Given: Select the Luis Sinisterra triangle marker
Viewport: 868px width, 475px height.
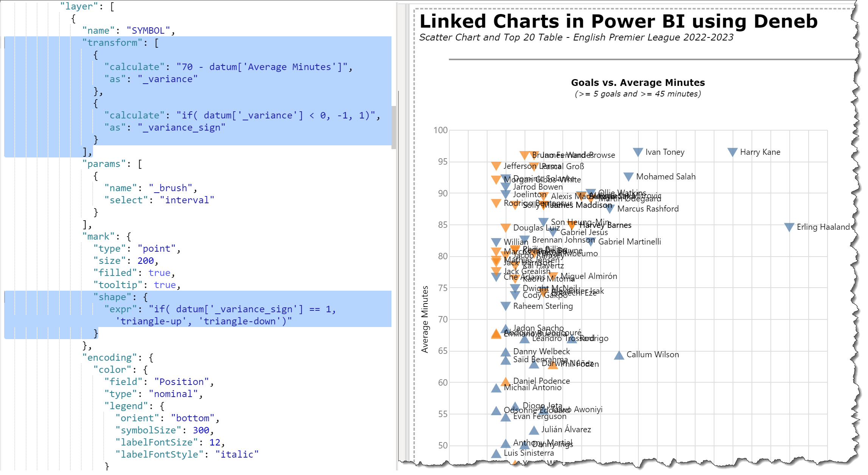Looking at the screenshot, I should [x=496, y=453].
